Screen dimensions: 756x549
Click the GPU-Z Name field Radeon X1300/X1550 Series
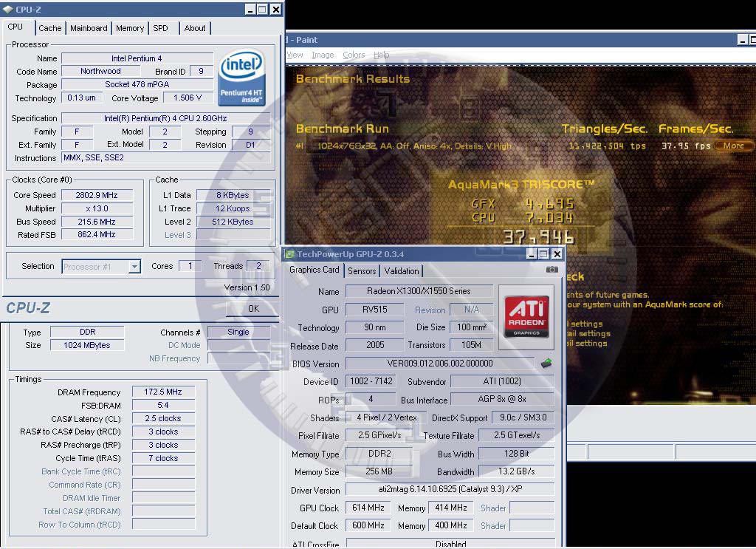pyautogui.click(x=419, y=291)
